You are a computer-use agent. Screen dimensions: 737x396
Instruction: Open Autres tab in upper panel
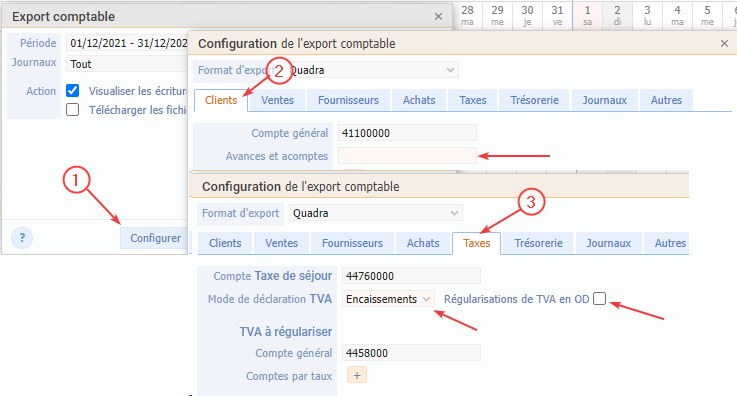[666, 100]
